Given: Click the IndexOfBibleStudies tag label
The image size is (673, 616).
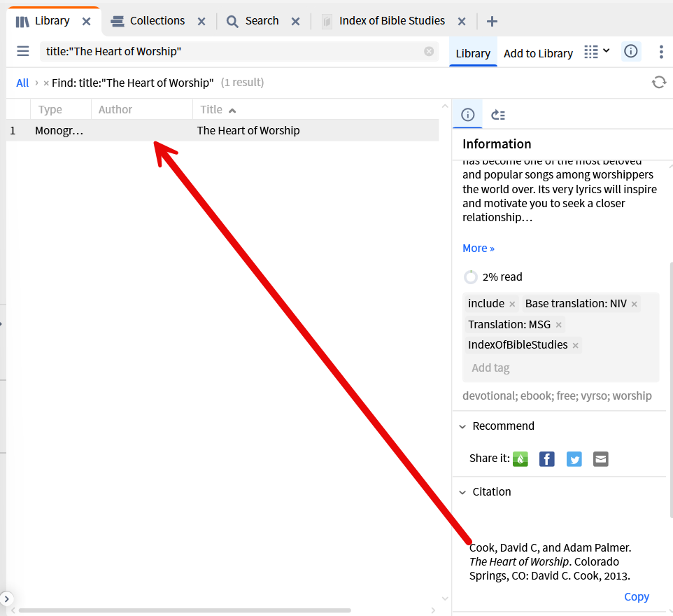Looking at the screenshot, I should pos(518,344).
